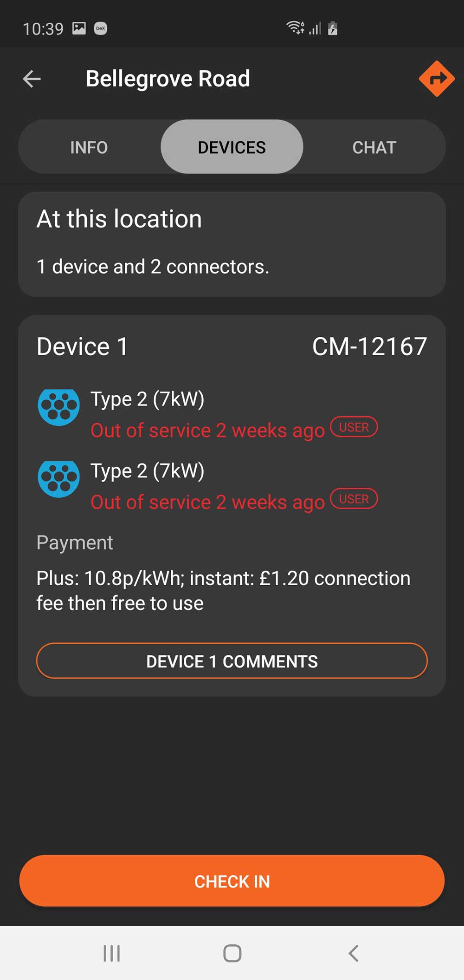Tap the second Type 2 connector icon
This screenshot has height=980, width=464.
tap(58, 479)
